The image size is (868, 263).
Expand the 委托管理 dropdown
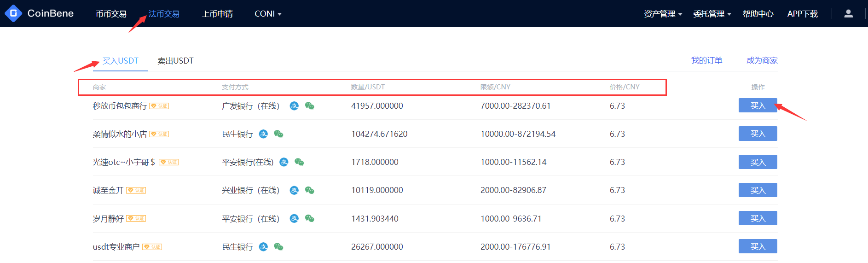point(712,14)
